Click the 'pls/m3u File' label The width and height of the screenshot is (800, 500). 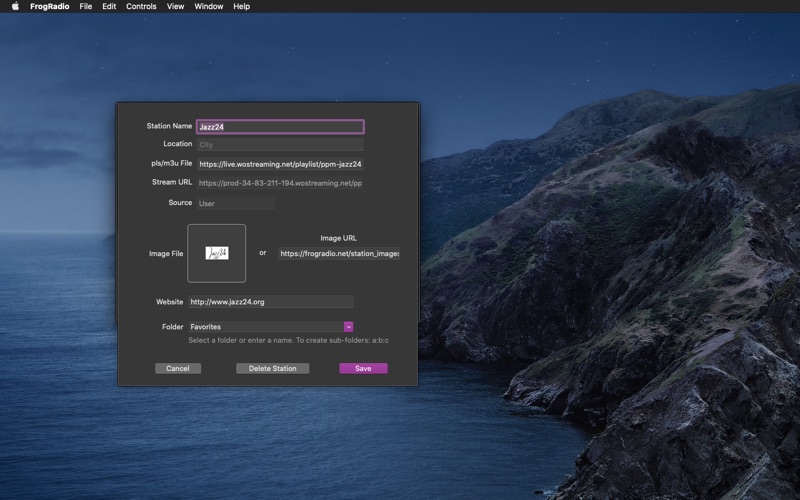point(171,163)
